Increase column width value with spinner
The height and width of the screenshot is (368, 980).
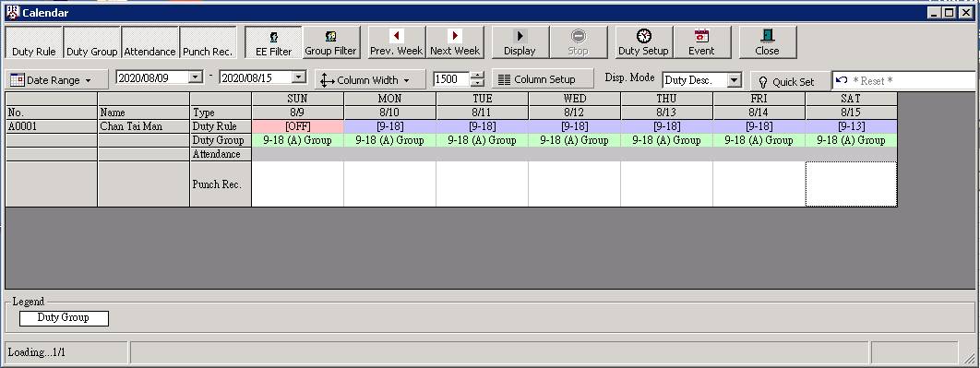pyautogui.click(x=477, y=76)
